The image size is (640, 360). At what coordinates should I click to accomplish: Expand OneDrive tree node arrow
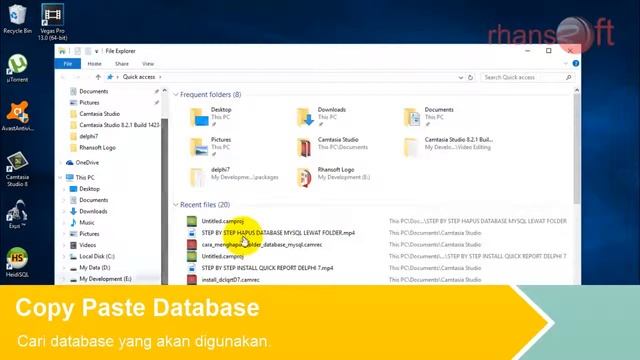(60, 162)
